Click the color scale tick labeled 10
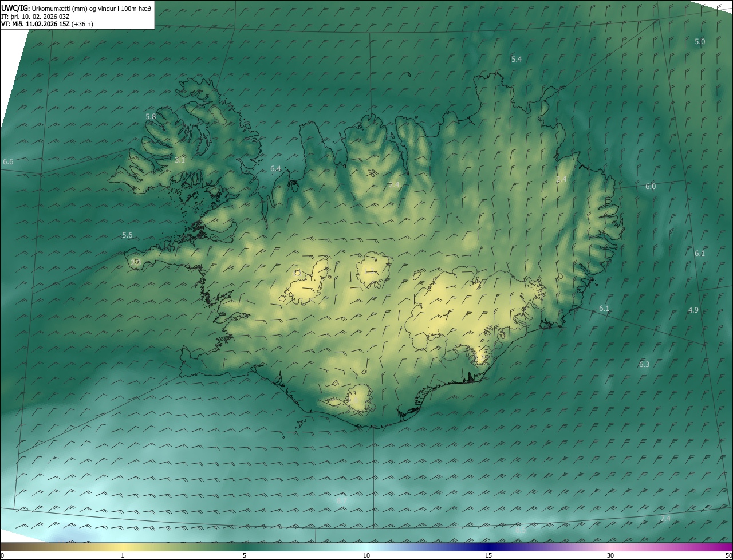Image resolution: width=733 pixels, height=560 pixels. click(366, 555)
